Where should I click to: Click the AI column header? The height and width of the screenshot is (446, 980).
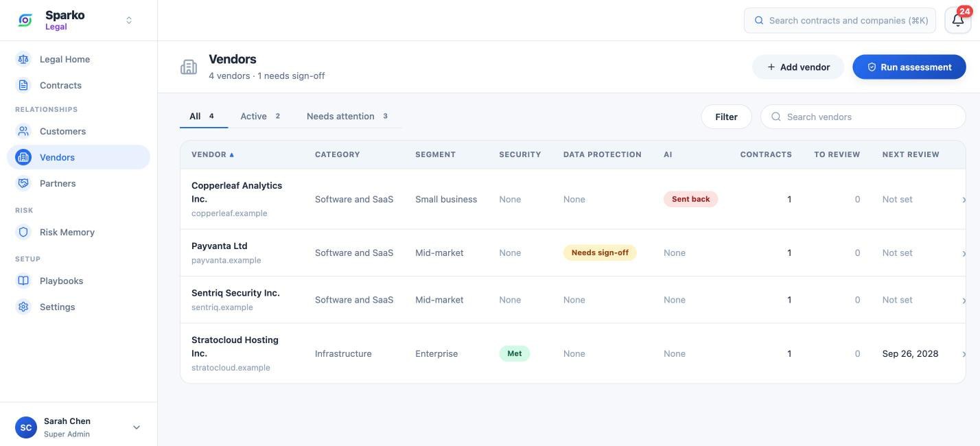(668, 154)
